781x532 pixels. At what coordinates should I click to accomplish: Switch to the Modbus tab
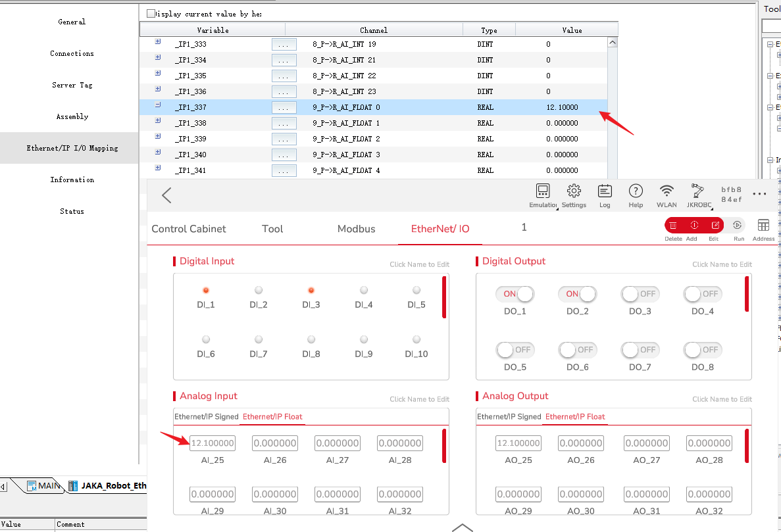356,229
